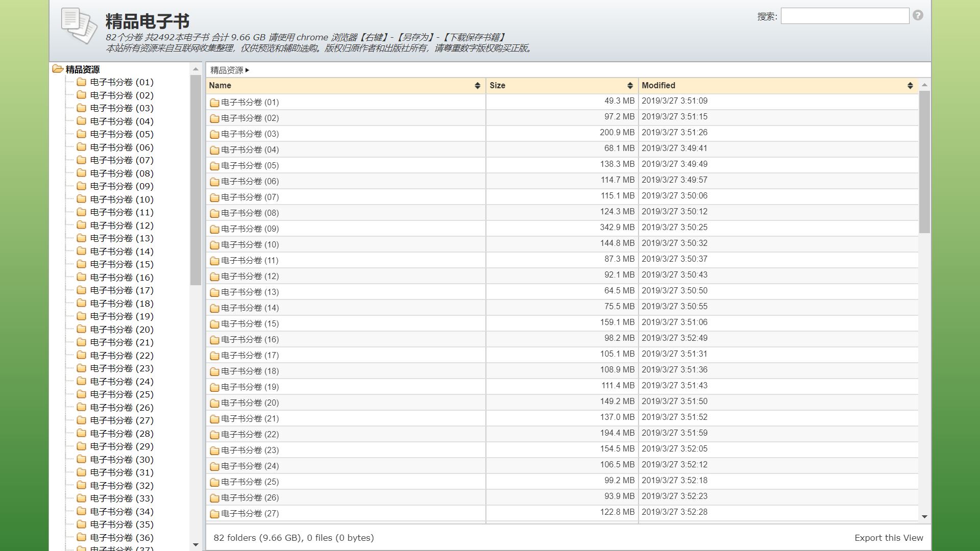Image resolution: width=980 pixels, height=551 pixels.
Task: Click folder icon for 电子书分卷 (20) in sidebar tree
Action: tap(81, 329)
